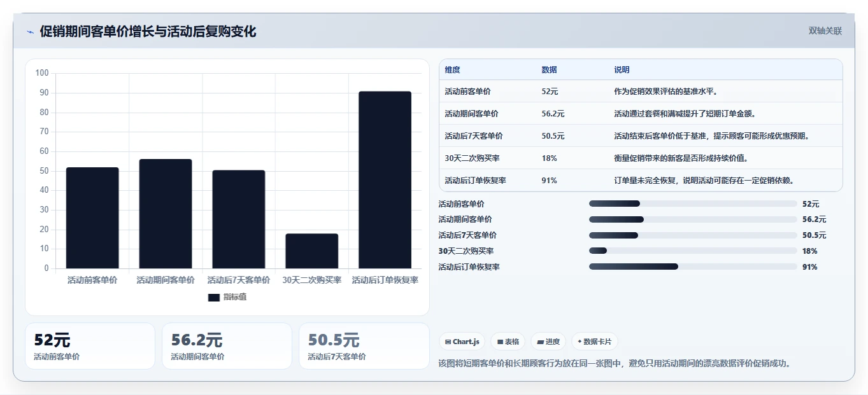
Task: Click the 活动期间客单价 progress bar showing 56.2元
Action: click(x=693, y=219)
